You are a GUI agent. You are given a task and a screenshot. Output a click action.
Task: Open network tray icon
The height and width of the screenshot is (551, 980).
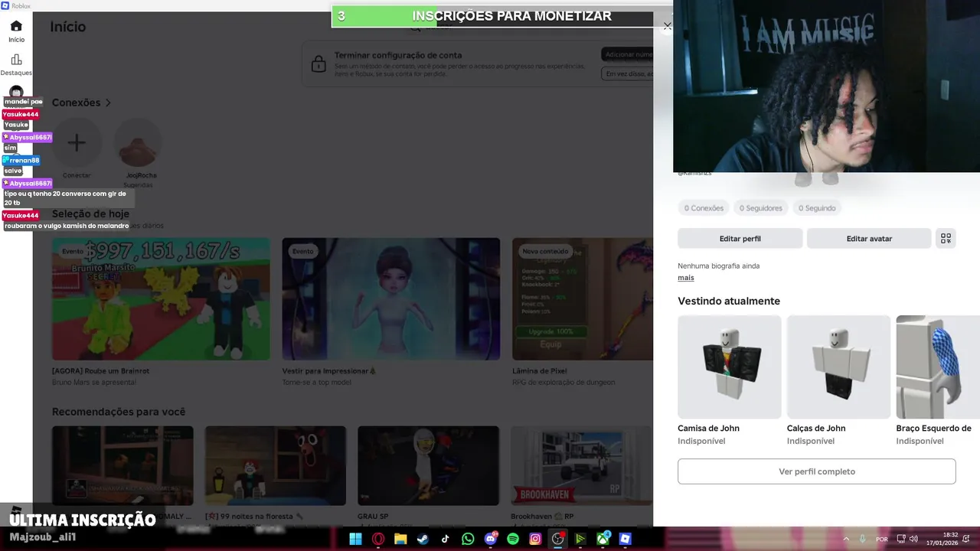(901, 539)
